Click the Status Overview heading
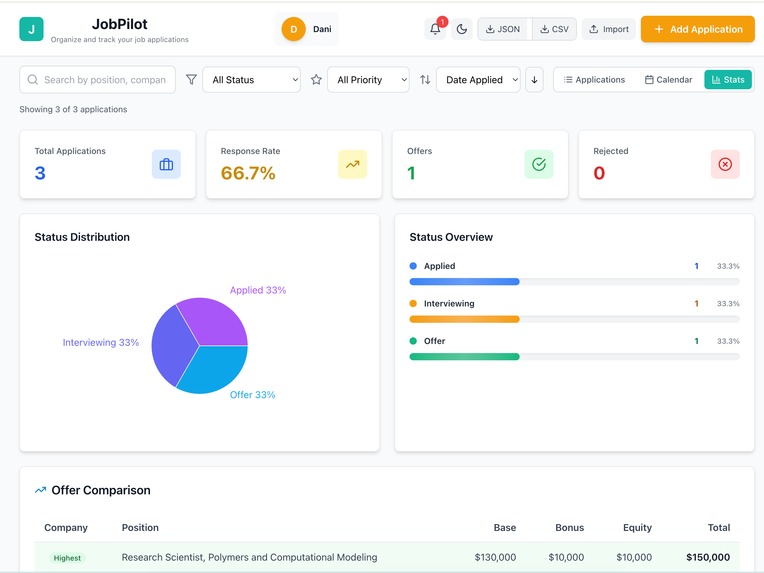This screenshot has width=764, height=573. point(451,237)
